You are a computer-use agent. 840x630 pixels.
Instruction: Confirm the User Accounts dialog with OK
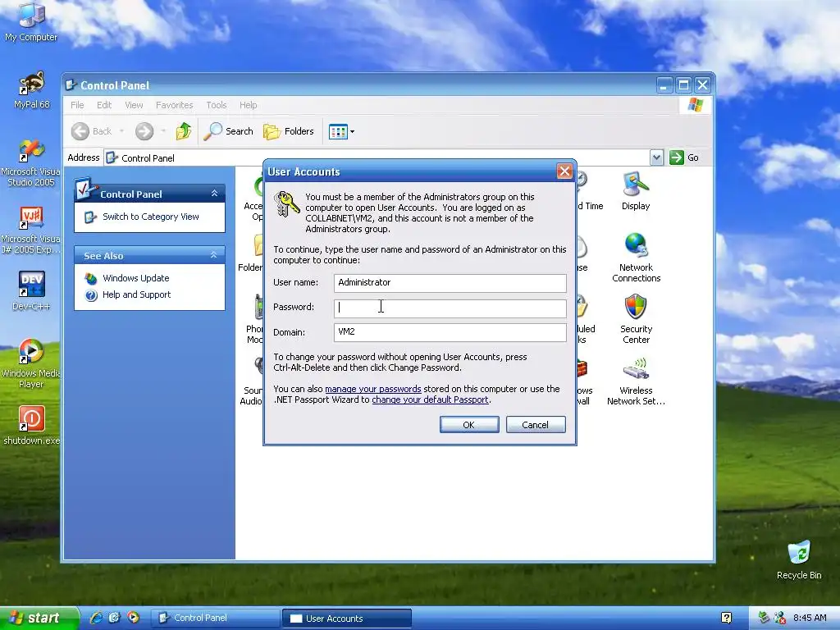pyautogui.click(x=469, y=425)
